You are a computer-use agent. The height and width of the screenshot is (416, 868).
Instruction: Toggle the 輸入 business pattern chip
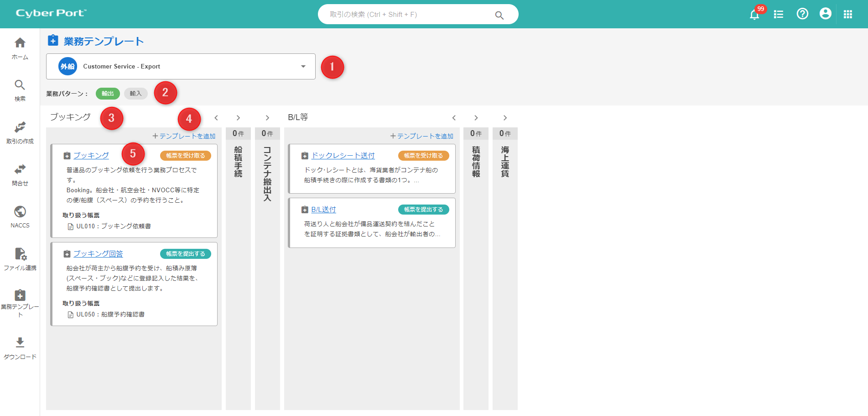point(135,94)
